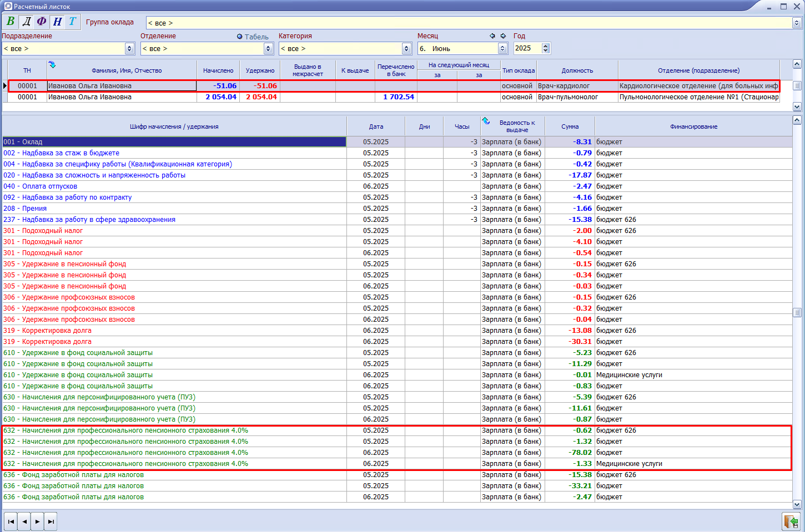The width and height of the screenshot is (805, 532).
Task: Go to the previous record arrow
Action: point(24,521)
